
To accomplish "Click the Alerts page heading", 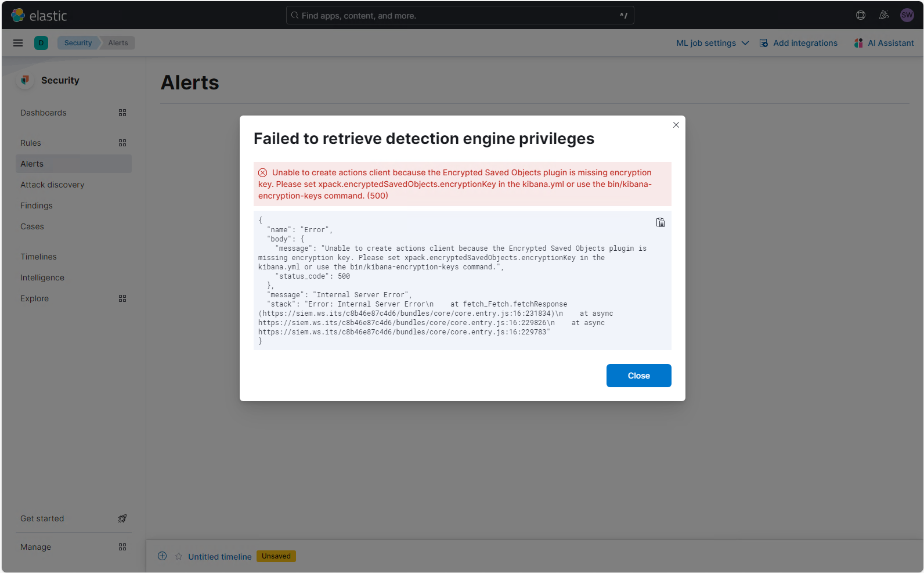I will pyautogui.click(x=190, y=82).
